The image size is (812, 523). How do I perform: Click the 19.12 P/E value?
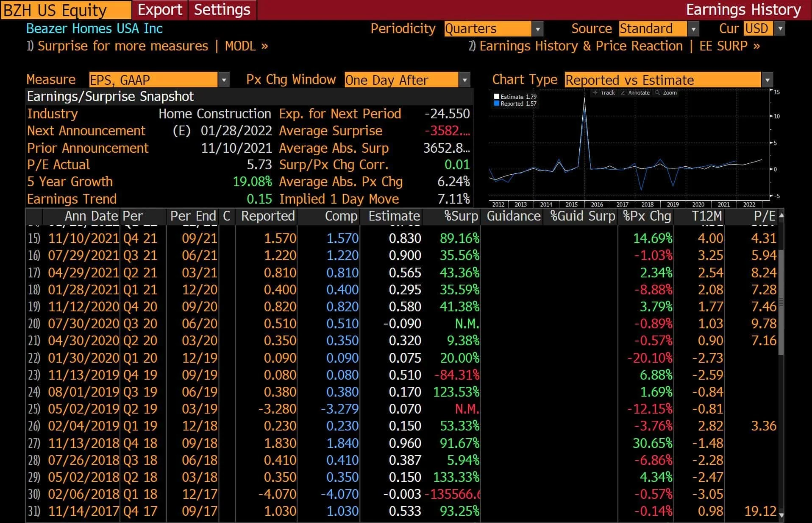click(x=761, y=511)
